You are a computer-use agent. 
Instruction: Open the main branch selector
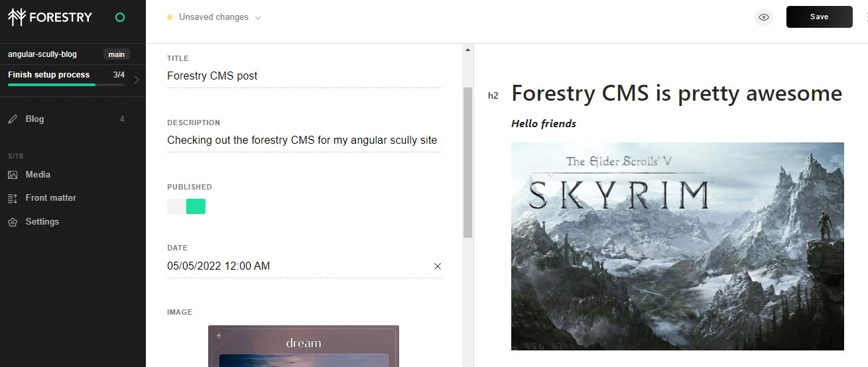tap(116, 55)
